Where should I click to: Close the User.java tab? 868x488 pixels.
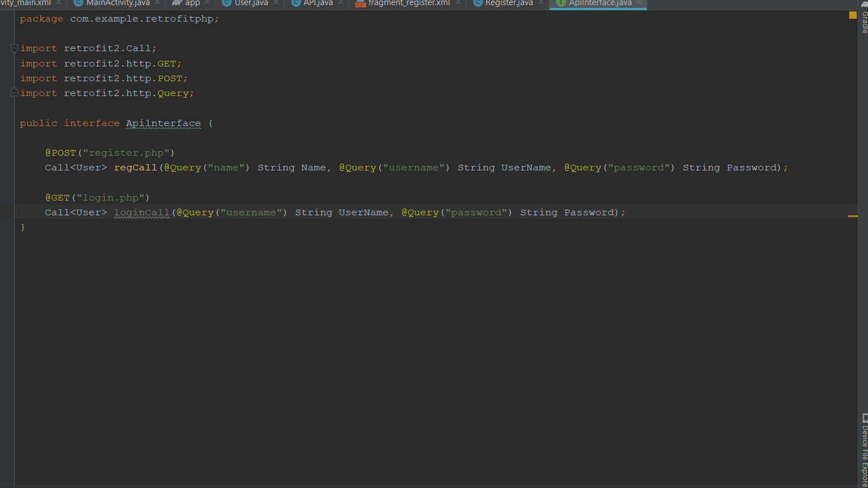click(x=276, y=2)
